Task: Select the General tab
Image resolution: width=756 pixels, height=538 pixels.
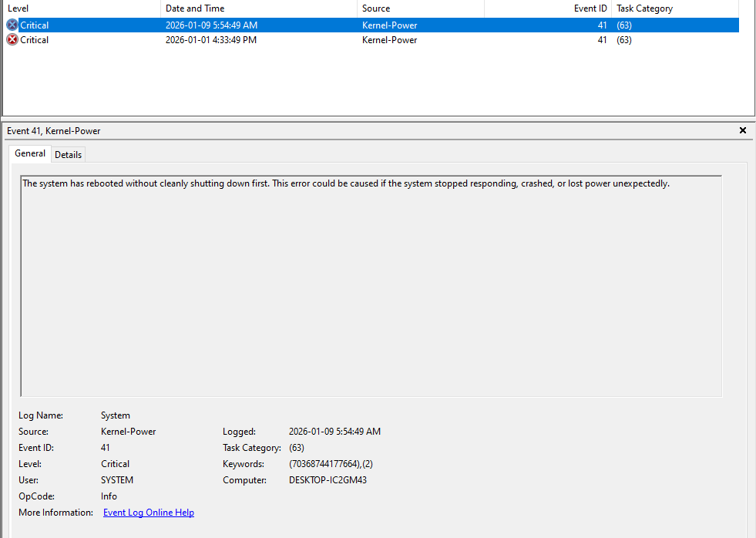Action: (x=30, y=153)
